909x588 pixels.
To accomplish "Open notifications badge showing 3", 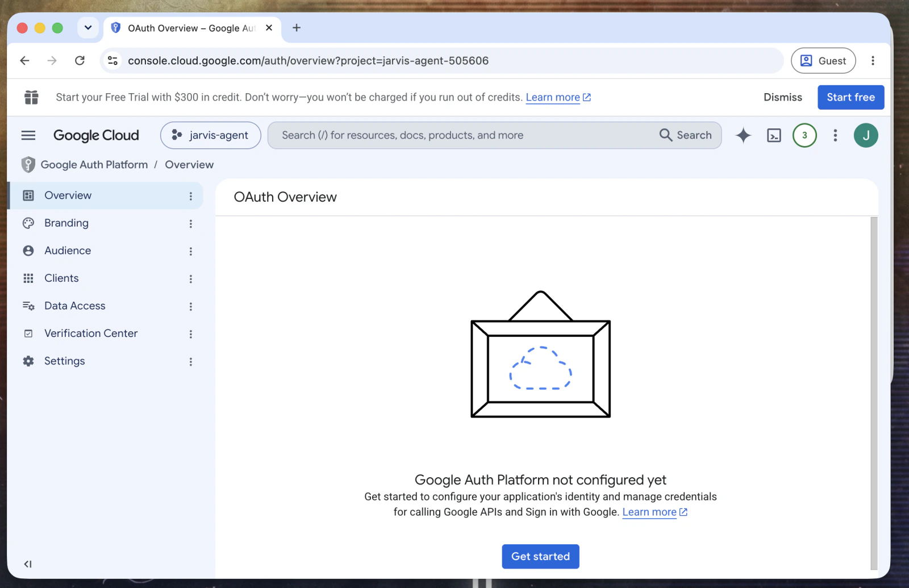I will click(804, 135).
